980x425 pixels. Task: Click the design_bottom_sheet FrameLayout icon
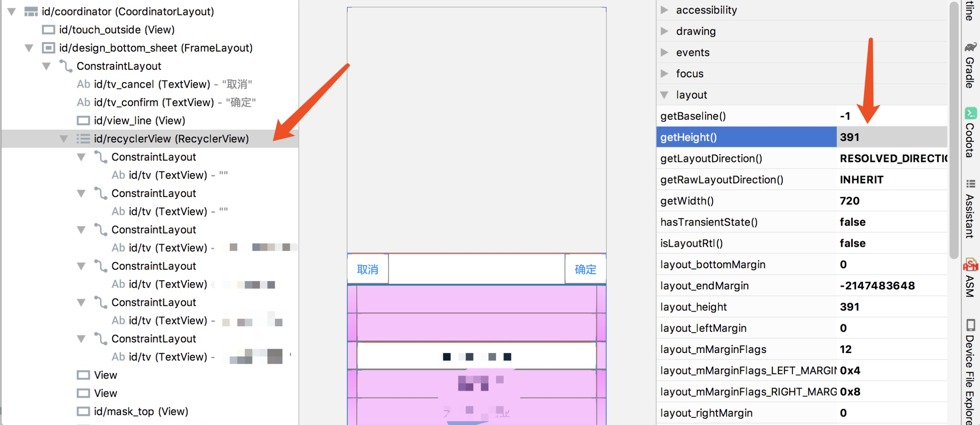pos(48,48)
